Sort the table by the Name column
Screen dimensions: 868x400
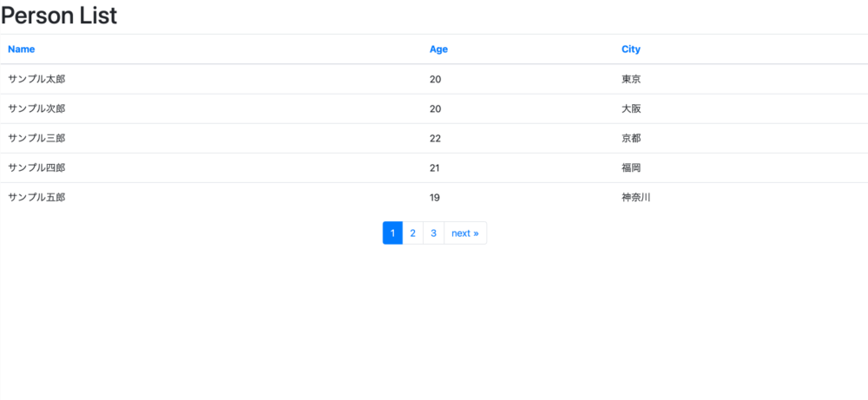click(21, 49)
